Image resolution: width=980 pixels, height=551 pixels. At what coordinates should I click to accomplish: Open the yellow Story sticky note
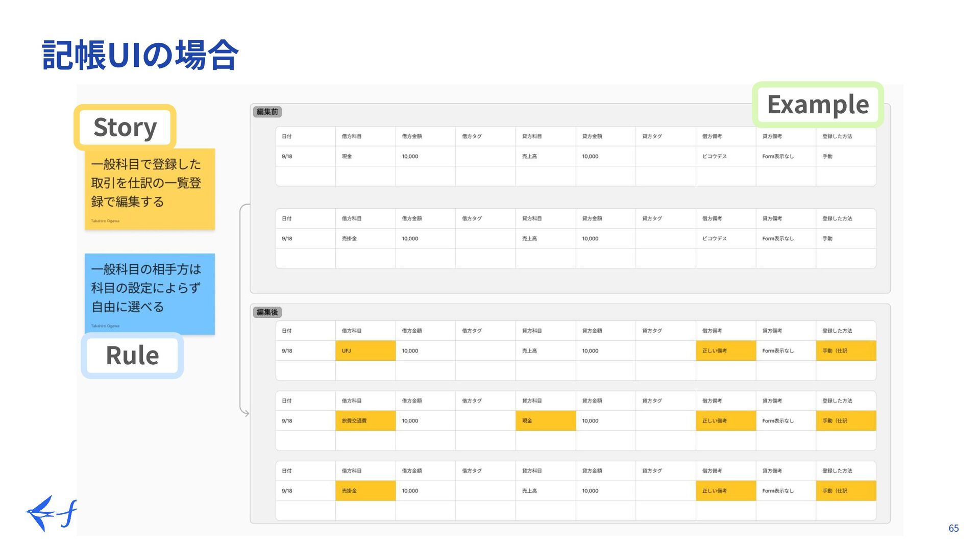tap(150, 189)
